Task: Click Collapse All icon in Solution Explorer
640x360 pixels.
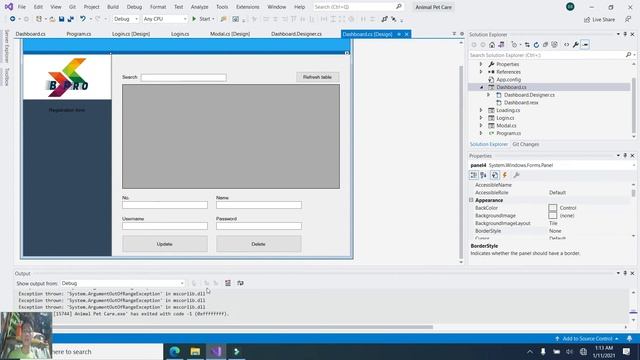Action: tap(545, 45)
